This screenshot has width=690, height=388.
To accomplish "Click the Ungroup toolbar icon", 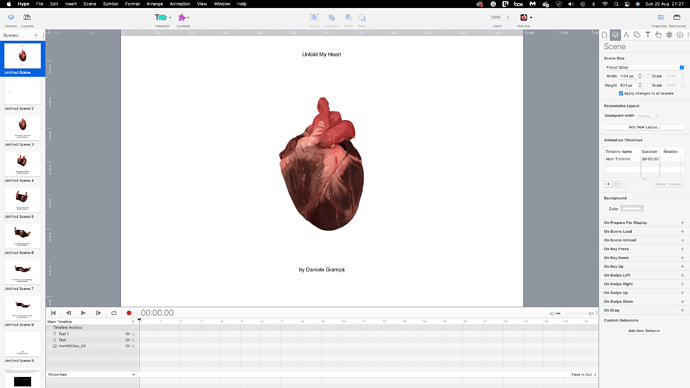I will [331, 18].
